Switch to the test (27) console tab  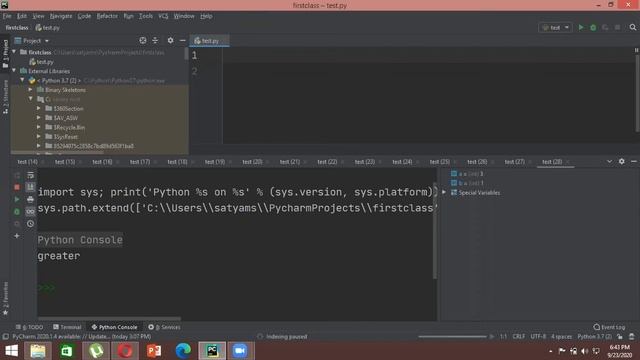pos(514,162)
